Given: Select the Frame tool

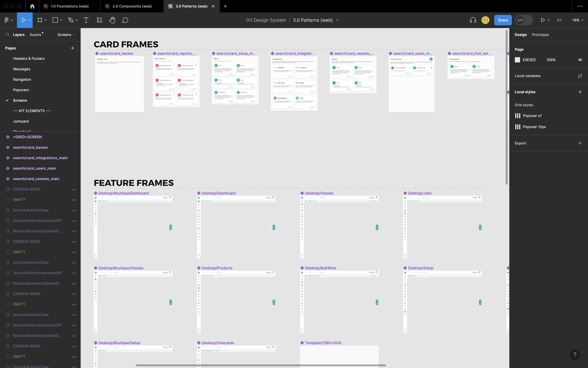Looking at the screenshot, I should [x=40, y=20].
